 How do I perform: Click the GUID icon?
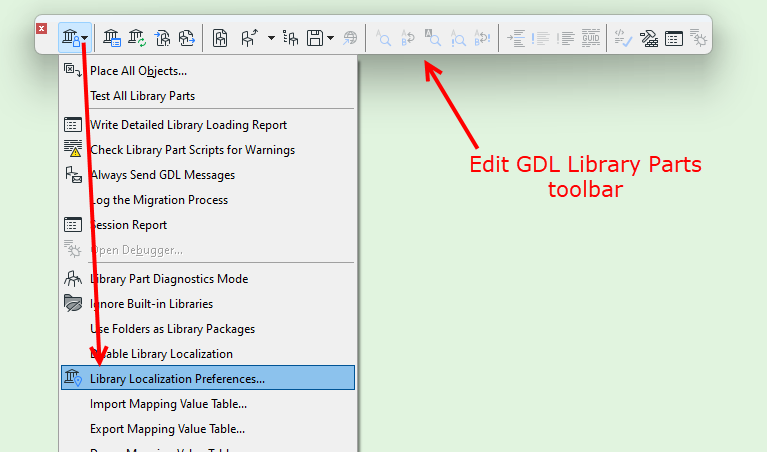click(x=590, y=38)
